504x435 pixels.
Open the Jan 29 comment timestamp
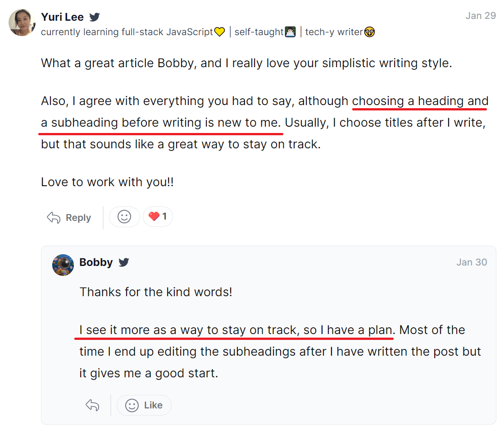(x=480, y=16)
